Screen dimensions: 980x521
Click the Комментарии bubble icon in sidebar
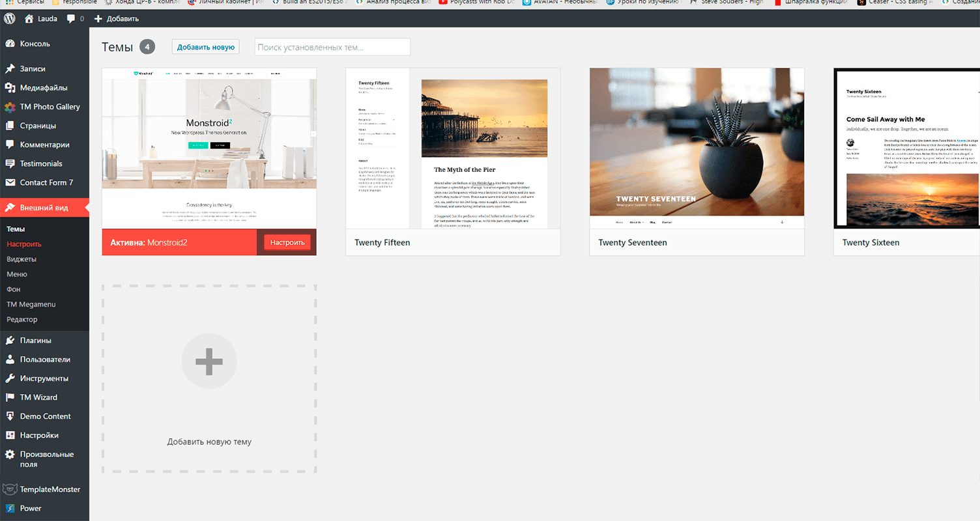[10, 145]
